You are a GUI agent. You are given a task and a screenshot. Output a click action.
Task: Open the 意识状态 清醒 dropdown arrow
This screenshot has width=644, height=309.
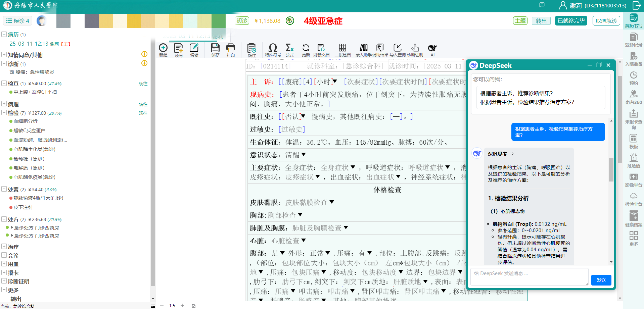(x=304, y=154)
